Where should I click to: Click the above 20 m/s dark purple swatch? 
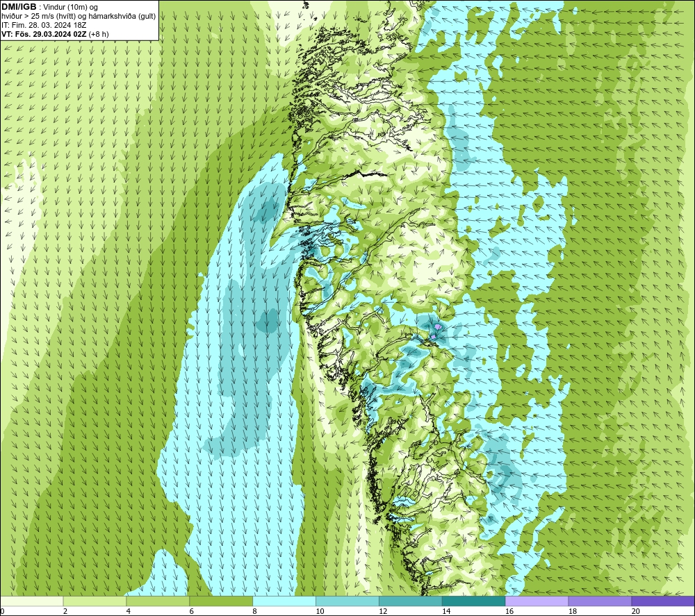coord(662,601)
